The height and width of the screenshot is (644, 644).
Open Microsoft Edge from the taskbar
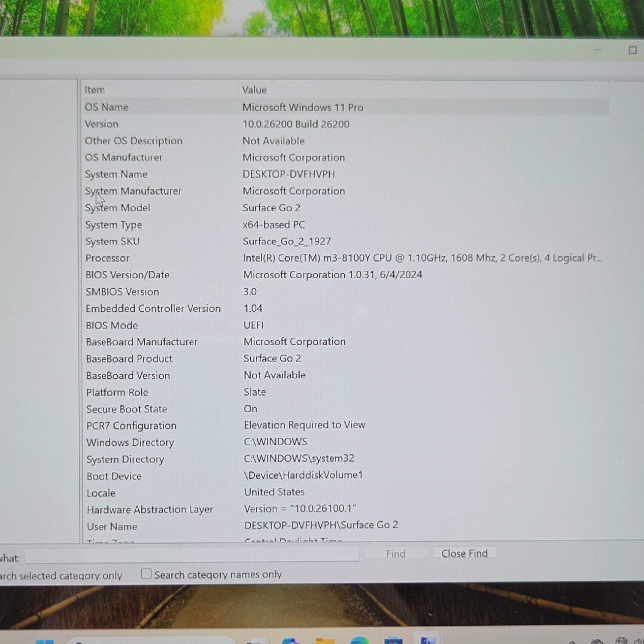coord(359,641)
